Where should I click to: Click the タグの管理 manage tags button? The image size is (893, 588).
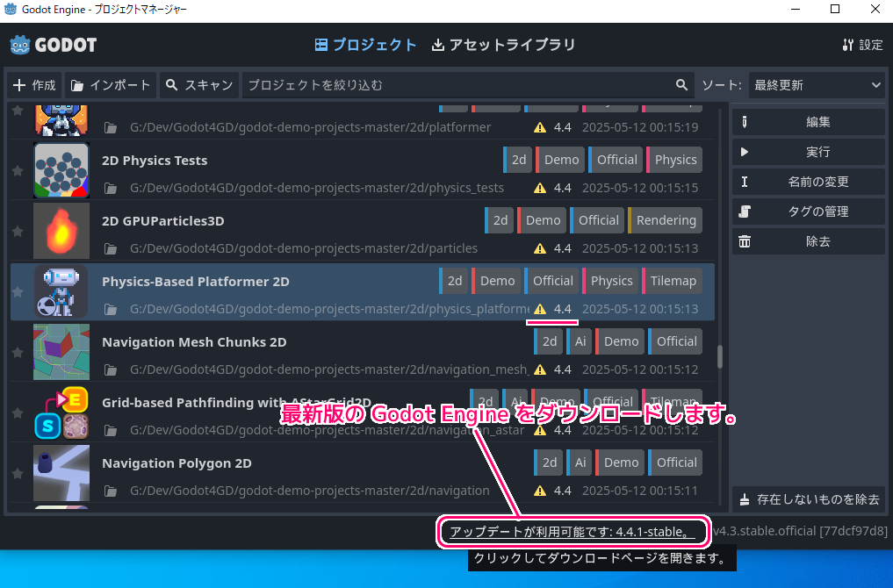click(809, 212)
